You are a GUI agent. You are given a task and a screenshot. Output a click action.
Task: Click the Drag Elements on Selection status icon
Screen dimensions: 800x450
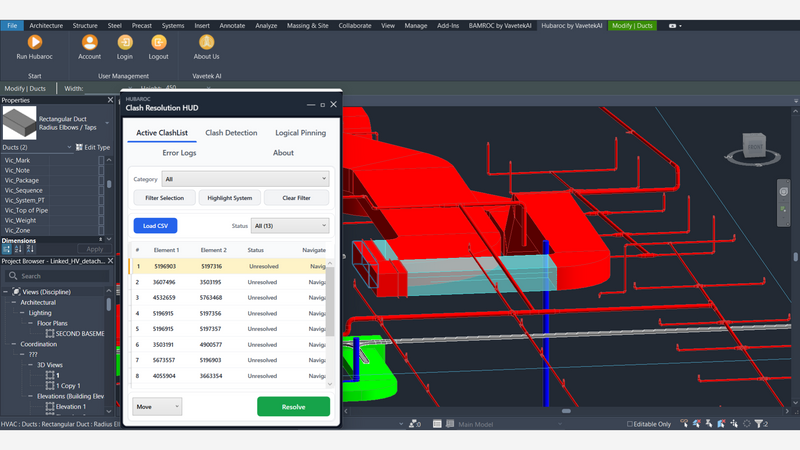[x=734, y=423]
